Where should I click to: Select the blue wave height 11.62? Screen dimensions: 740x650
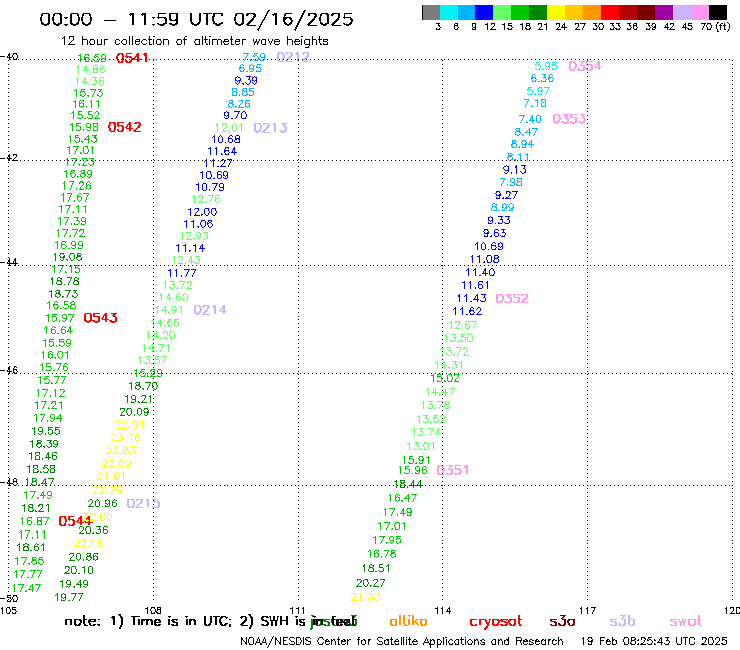click(x=467, y=311)
